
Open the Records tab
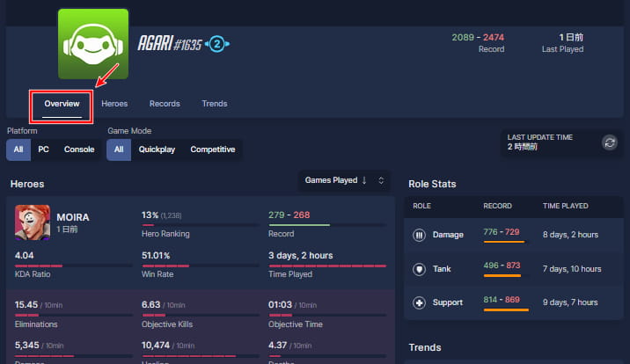coord(165,104)
